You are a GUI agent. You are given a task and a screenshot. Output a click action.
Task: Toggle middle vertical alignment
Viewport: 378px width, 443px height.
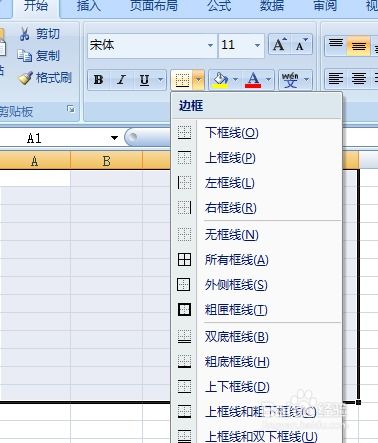click(359, 45)
